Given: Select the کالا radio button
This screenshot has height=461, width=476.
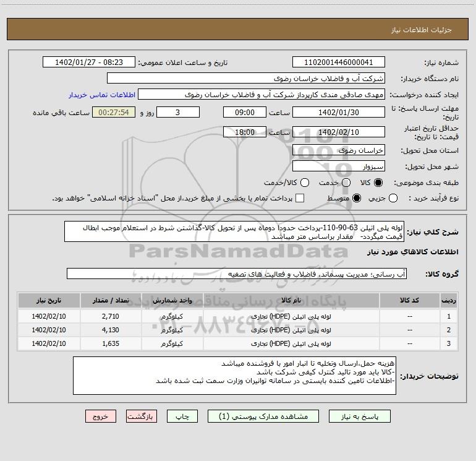Looking at the screenshot, I should click(378, 183).
